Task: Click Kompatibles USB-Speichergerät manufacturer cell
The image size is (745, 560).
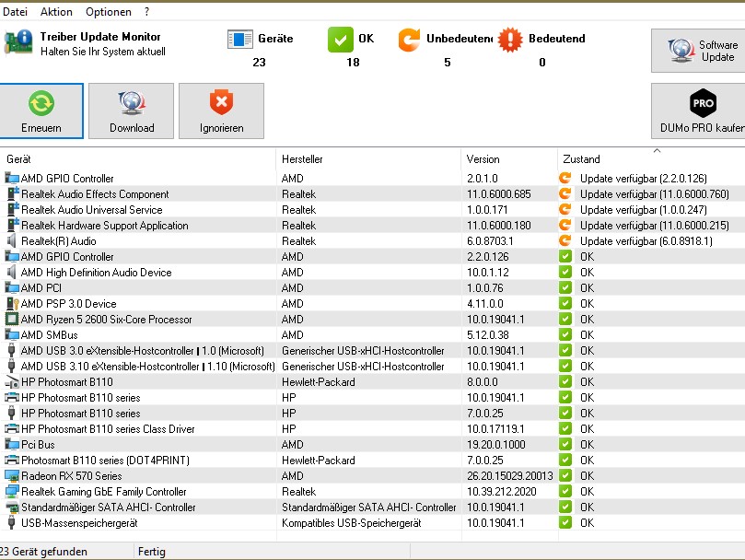Action: (351, 523)
